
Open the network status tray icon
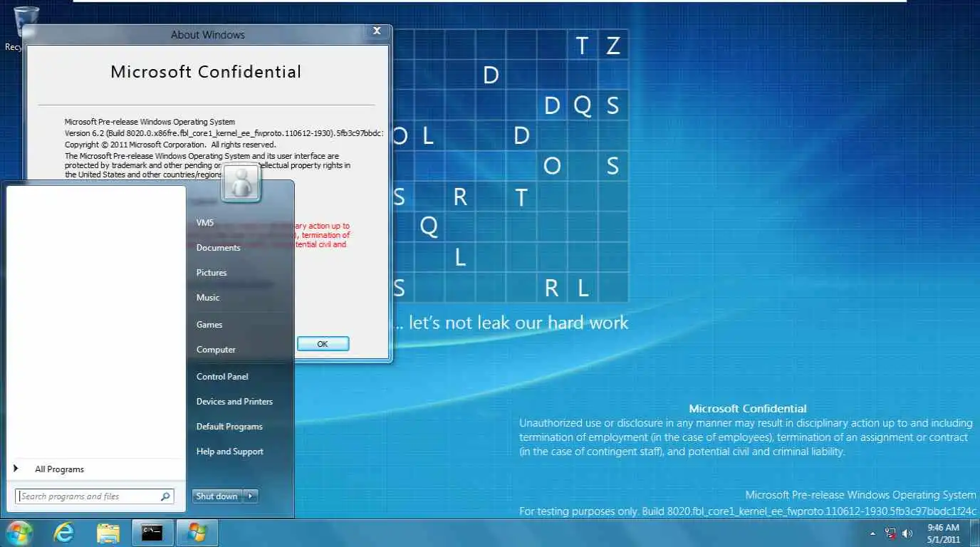coord(891,533)
